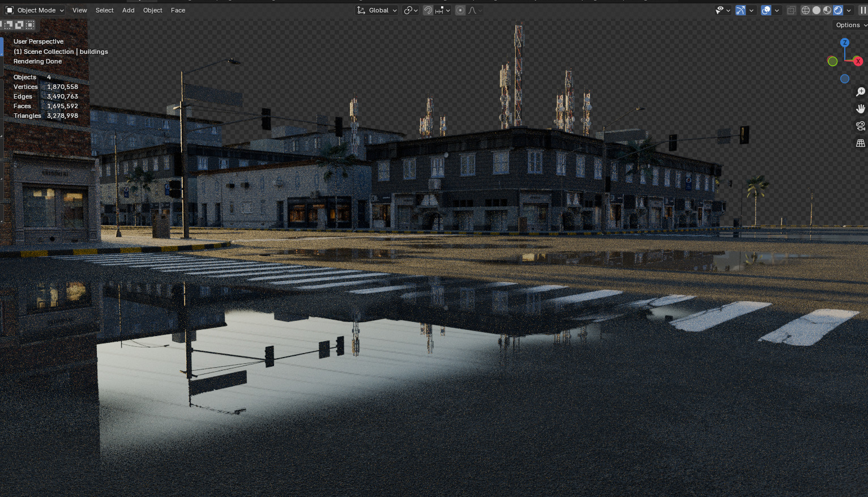Viewport: 868px width, 497px height.
Task: Click the Vertices count '1,870,558'
Action: click(62, 87)
